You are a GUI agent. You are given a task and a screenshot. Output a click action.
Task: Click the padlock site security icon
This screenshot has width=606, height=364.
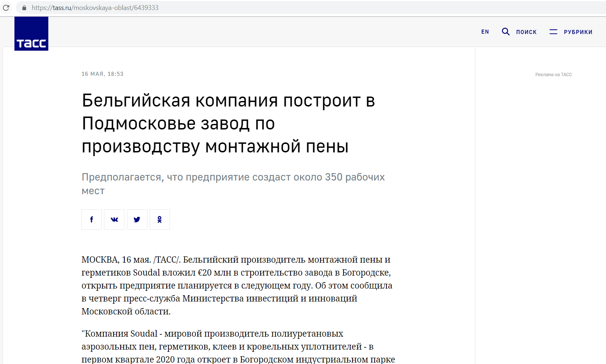pyautogui.click(x=24, y=8)
